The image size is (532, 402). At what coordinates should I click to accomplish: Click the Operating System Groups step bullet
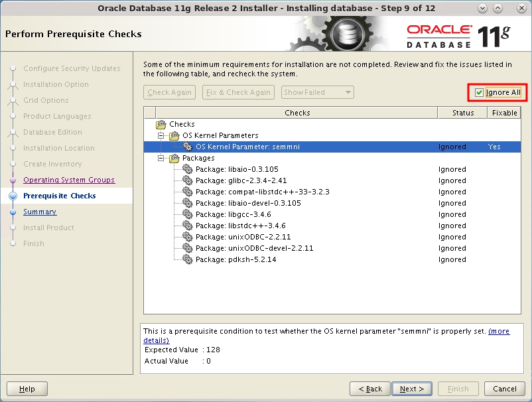(13, 180)
